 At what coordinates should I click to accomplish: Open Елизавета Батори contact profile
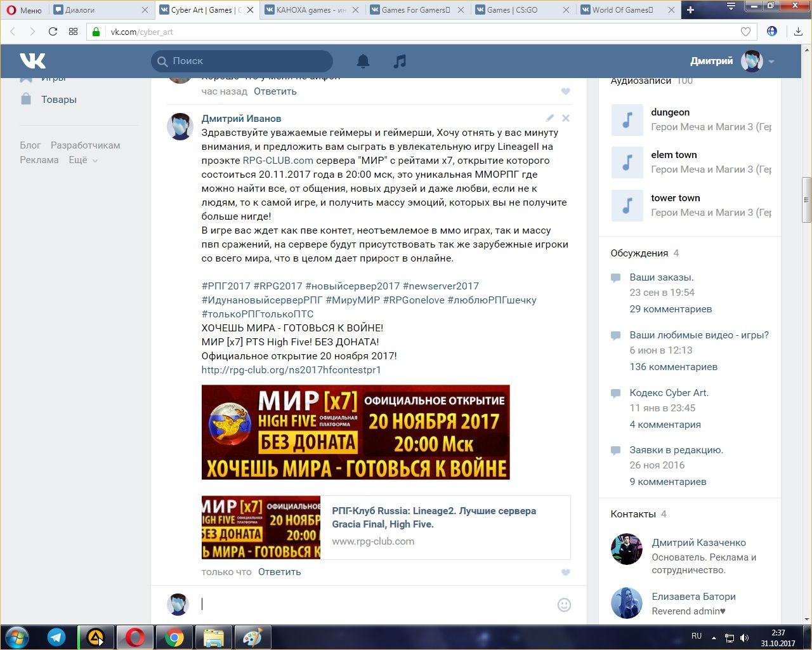click(x=694, y=597)
